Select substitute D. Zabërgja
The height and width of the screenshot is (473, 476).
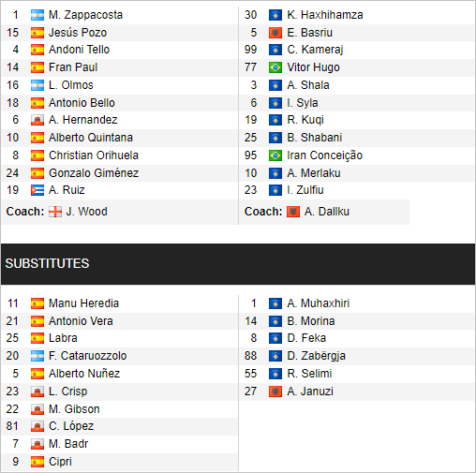pyautogui.click(x=316, y=356)
